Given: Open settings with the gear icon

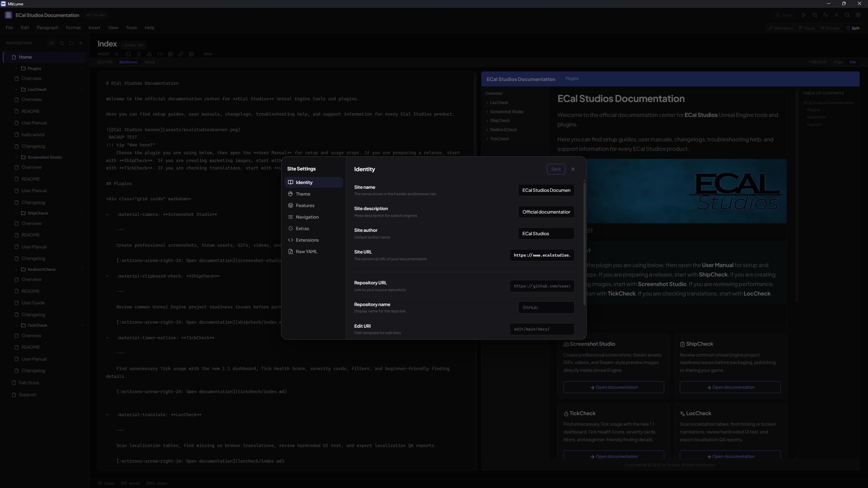Looking at the screenshot, I should click(x=858, y=15).
